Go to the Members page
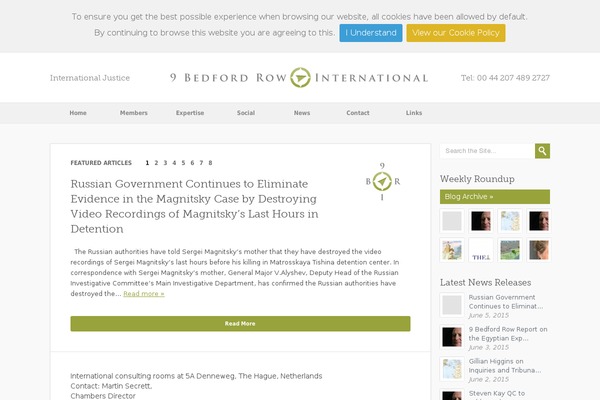The width and height of the screenshot is (600, 400). pyautogui.click(x=134, y=113)
